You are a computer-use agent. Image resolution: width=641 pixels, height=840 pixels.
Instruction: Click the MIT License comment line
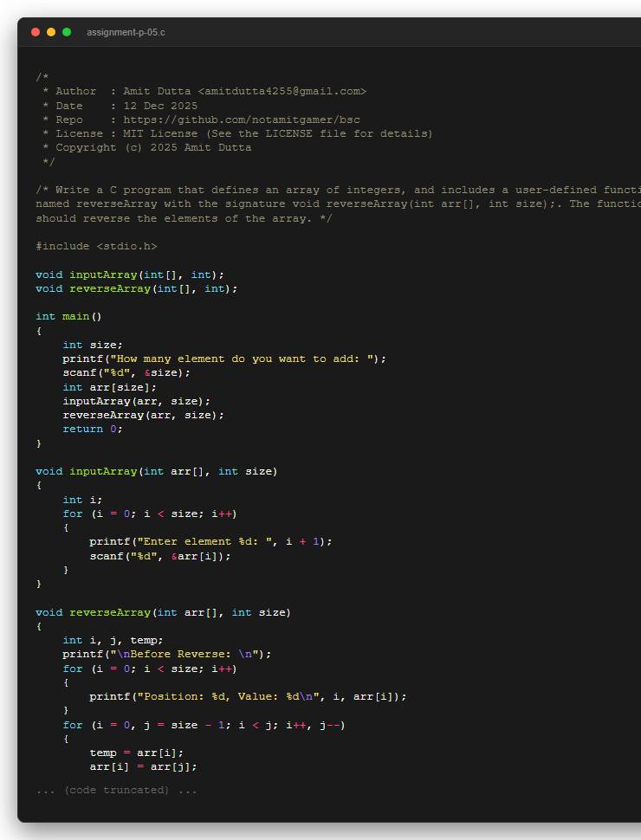237,133
